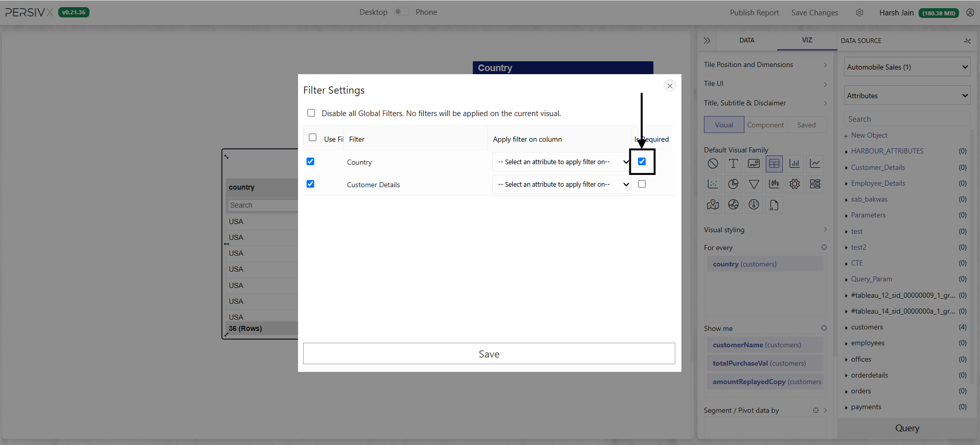Pick the Card visual type icon

(x=754, y=164)
